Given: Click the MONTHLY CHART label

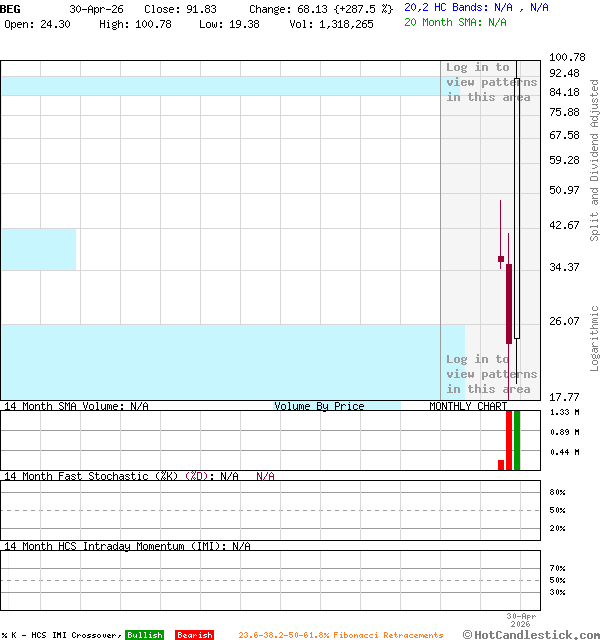Looking at the screenshot, I should point(468,406).
